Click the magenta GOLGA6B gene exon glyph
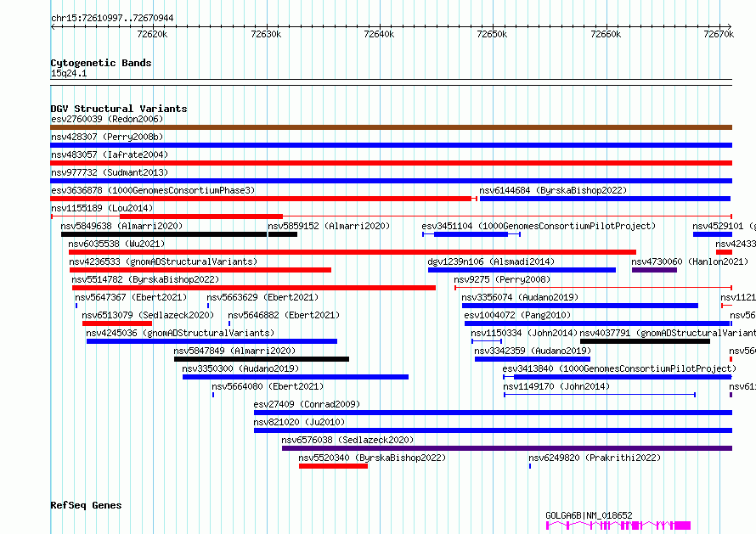 [x=618, y=526]
